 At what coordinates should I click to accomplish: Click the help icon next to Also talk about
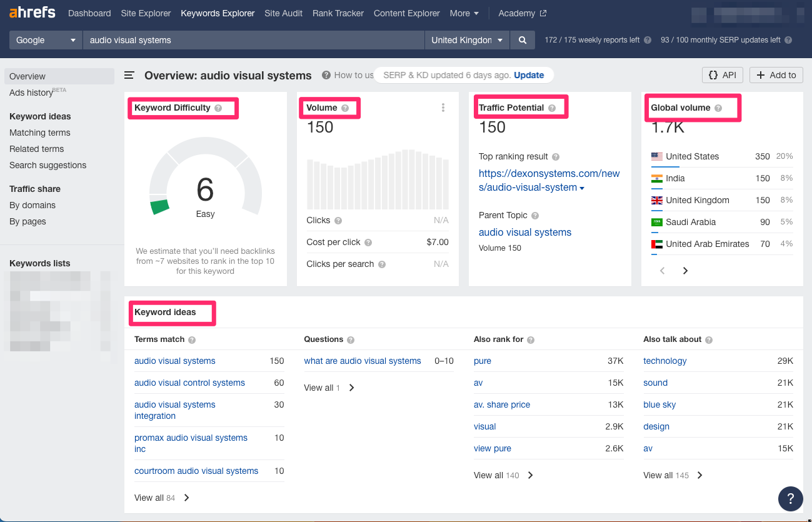tap(709, 340)
